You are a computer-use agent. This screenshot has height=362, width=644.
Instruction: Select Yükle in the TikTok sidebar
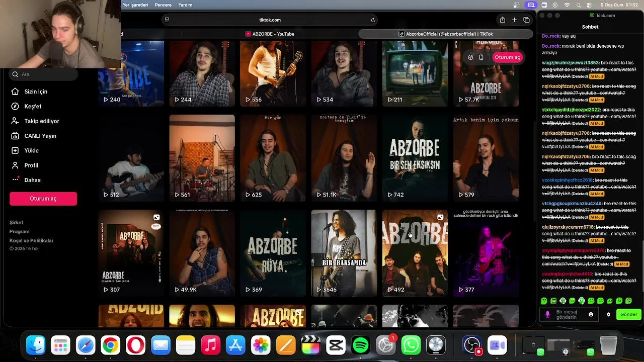31,150
